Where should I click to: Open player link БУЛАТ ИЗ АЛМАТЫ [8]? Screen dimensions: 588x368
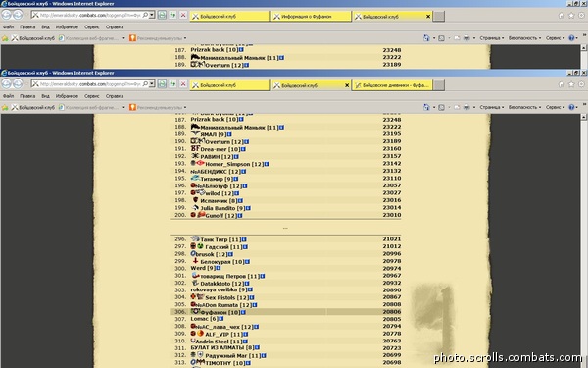click(222, 347)
